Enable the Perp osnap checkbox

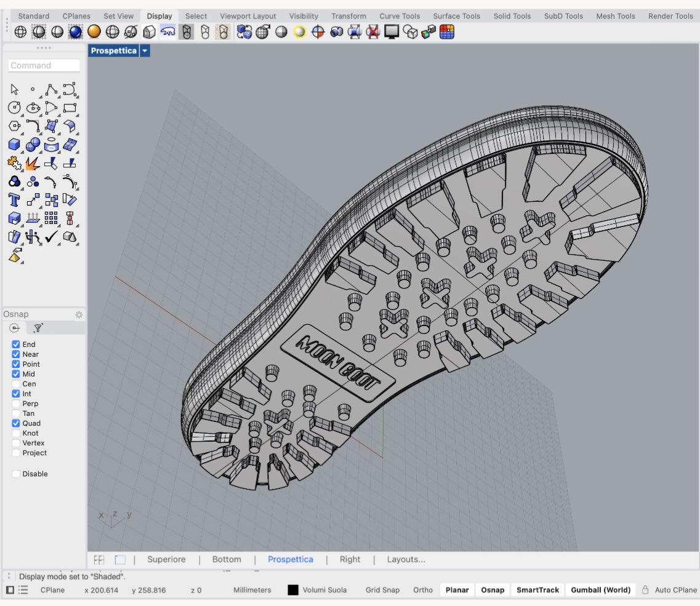coord(15,403)
